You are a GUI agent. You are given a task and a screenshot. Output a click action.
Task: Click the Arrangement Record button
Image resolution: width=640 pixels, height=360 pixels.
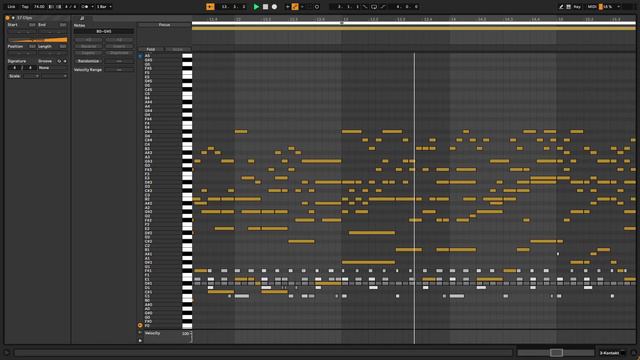(274, 7)
